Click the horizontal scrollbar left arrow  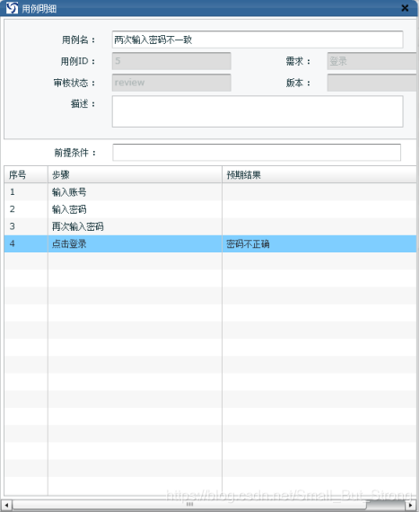point(6,505)
